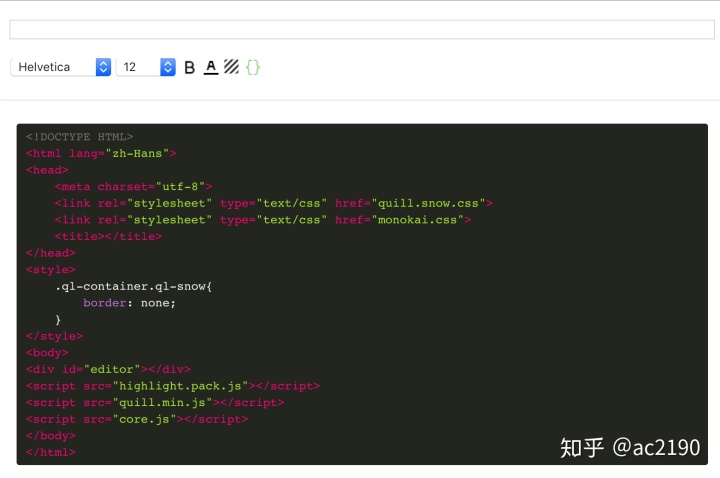Viewport: 720px width, 478px height.
Task: Click the <!DOCTYPE HTML> line in code block
Action: (x=79, y=137)
